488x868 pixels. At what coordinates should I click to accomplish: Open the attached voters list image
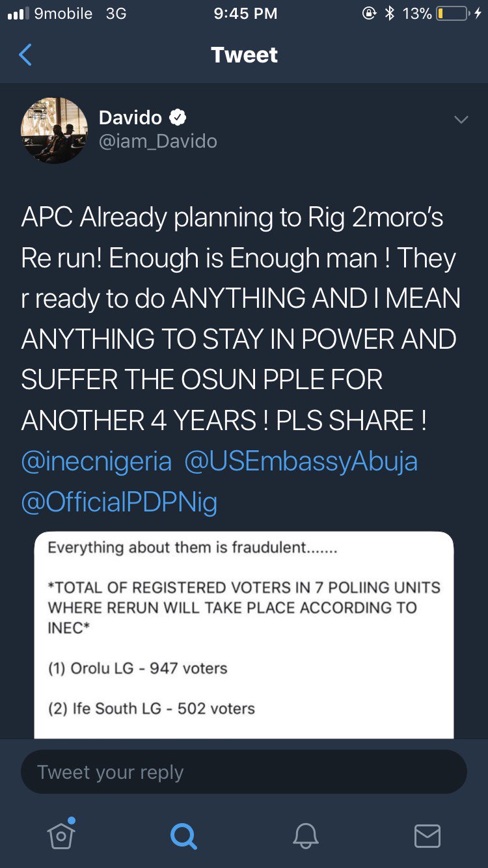(x=244, y=634)
